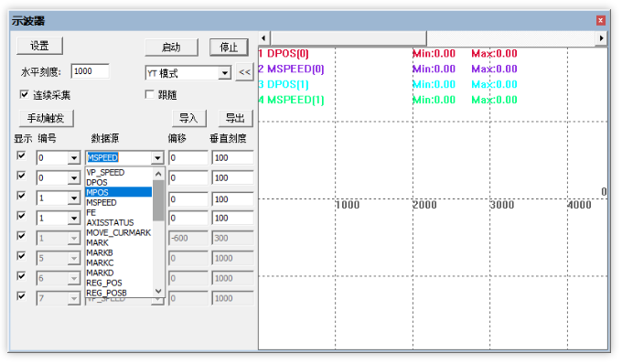Click the 2000 axis tick label
Screen dimensions: 622x364
point(424,205)
